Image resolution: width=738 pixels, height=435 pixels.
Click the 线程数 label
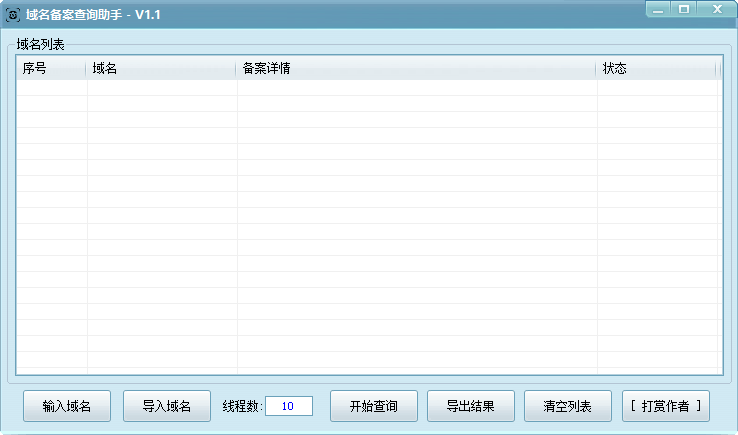pos(242,406)
